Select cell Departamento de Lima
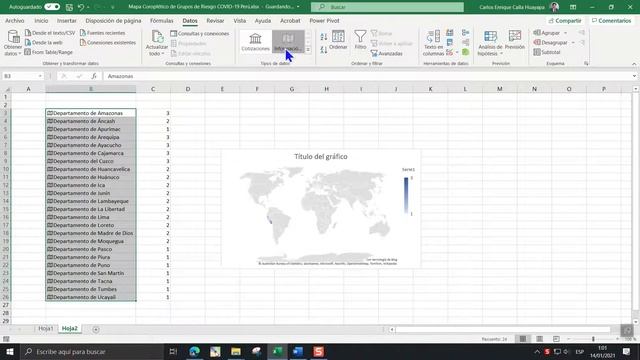This screenshot has height=360, width=640. click(91, 217)
